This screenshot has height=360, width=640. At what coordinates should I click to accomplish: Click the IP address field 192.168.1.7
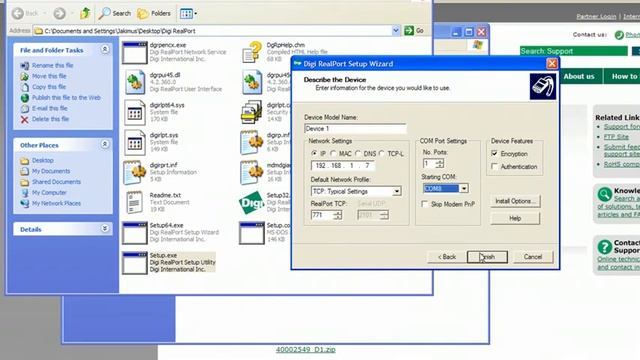[x=343, y=165]
